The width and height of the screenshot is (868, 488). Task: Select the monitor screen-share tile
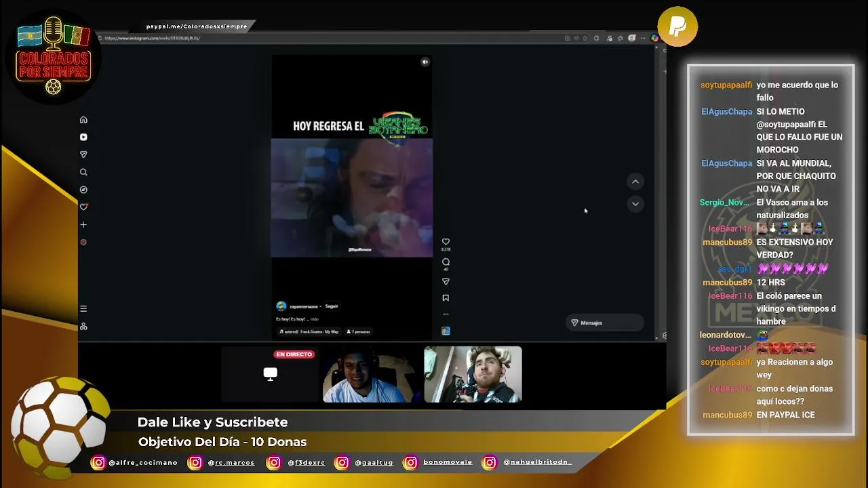pos(270,374)
